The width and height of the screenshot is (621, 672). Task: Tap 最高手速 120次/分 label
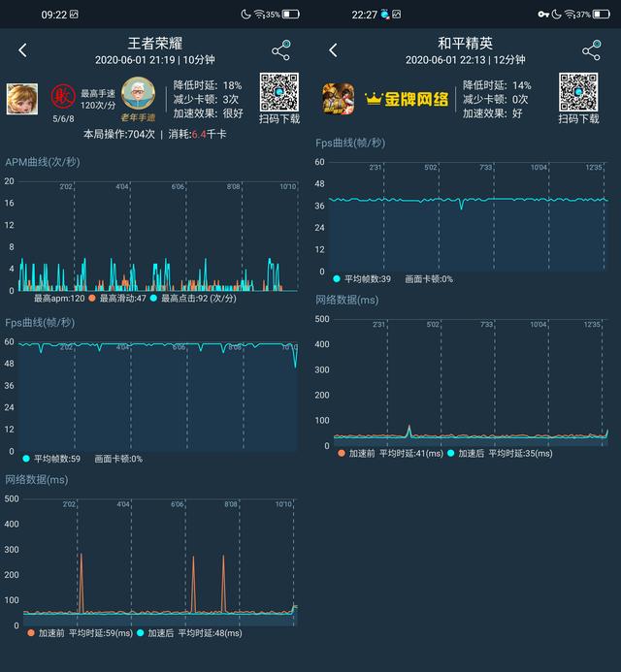(98, 100)
